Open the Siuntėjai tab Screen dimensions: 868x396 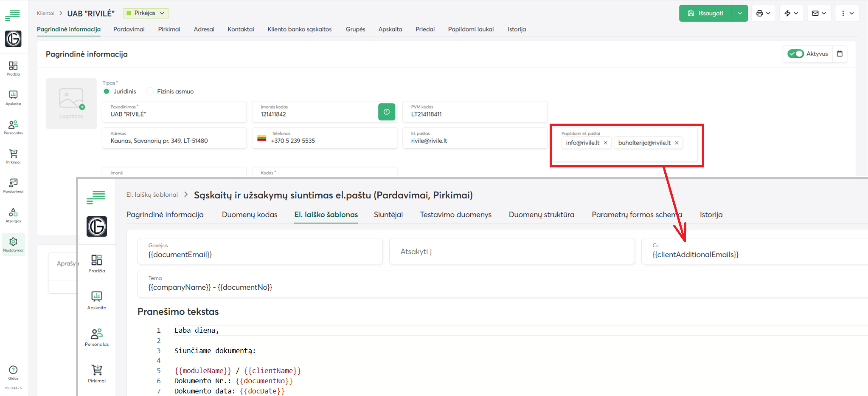pos(388,215)
